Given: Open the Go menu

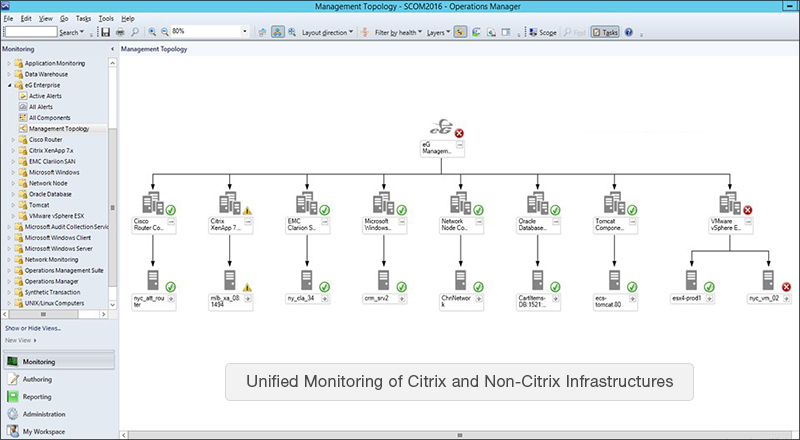Looking at the screenshot, I should coord(64,18).
